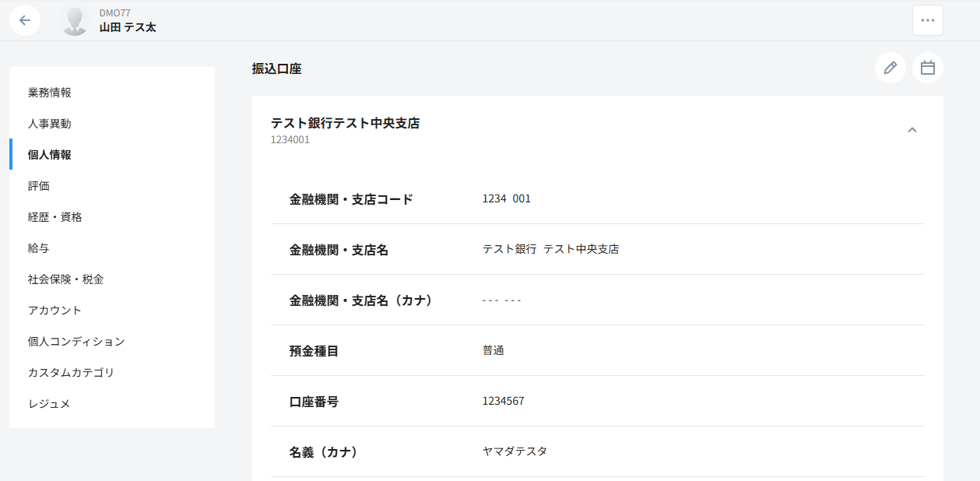This screenshot has height=481, width=980.
Task: Open the 業務情報 menu item
Action: tap(50, 93)
